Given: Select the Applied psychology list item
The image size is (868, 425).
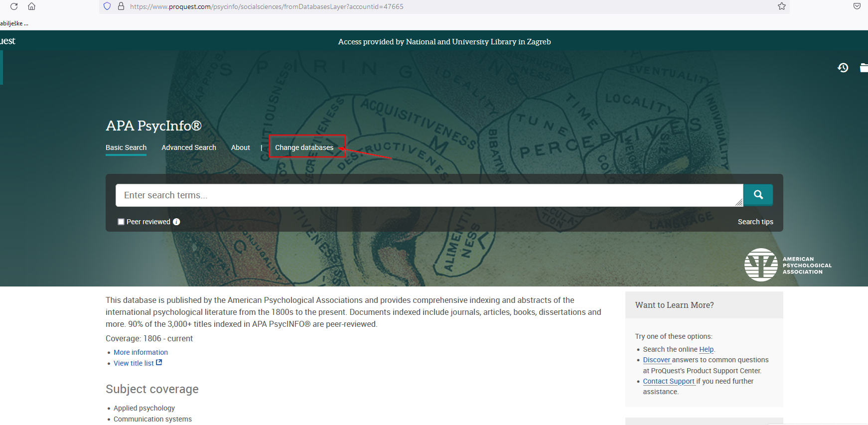Looking at the screenshot, I should [x=144, y=408].
